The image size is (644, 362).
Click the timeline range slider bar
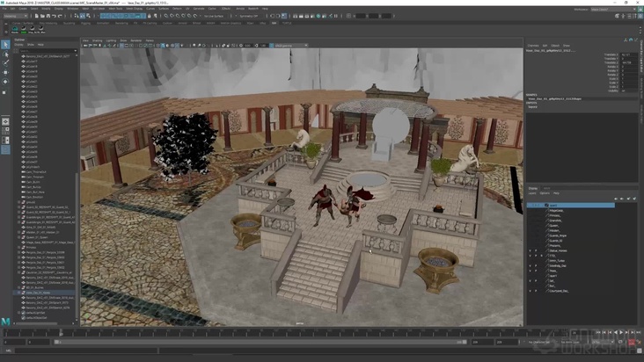tap(261, 342)
